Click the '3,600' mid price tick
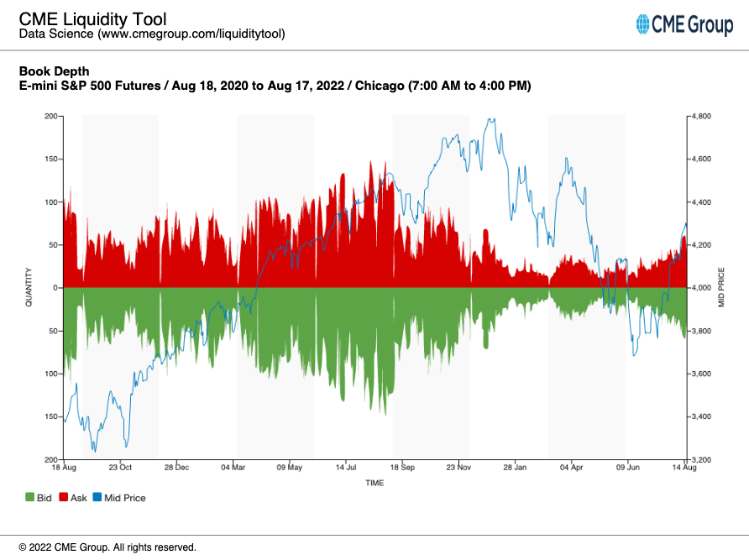The image size is (749, 560). coord(701,374)
